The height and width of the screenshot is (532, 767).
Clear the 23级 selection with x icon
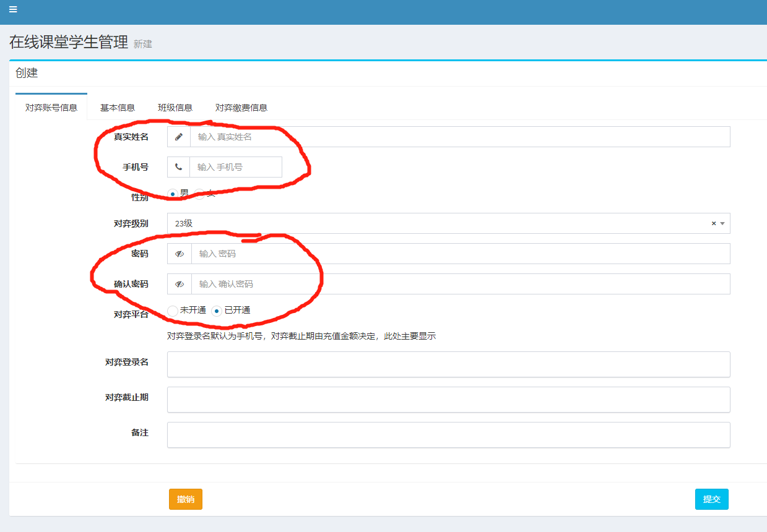tap(713, 223)
